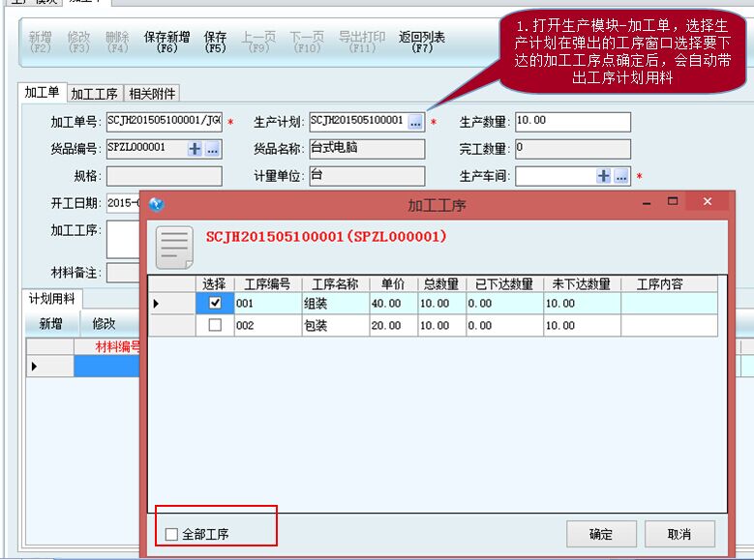Switch to the 加工工序 tab
The image size is (754, 560).
pos(95,93)
